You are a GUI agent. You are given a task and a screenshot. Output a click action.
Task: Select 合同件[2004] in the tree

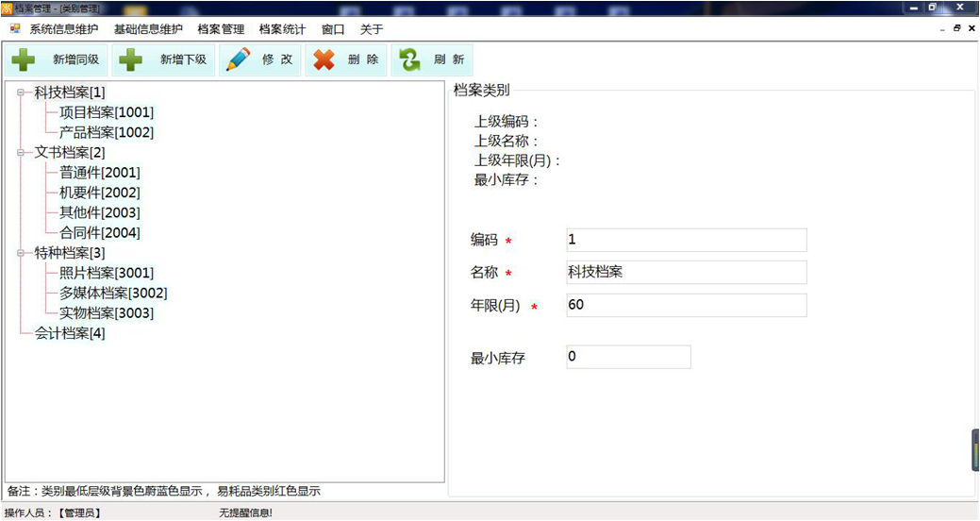click(99, 232)
